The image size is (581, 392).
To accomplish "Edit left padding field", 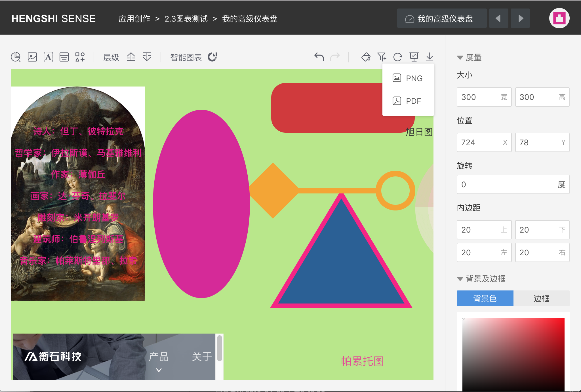I will (484, 252).
